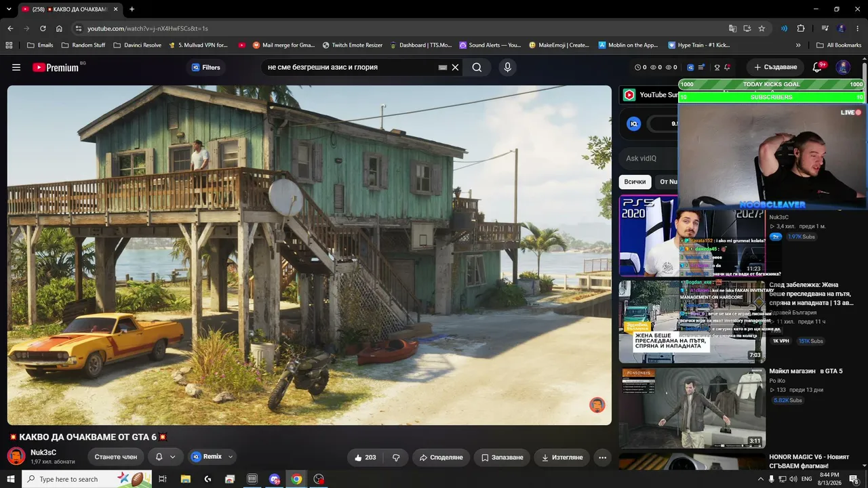Save the video with Запазване

click(502, 457)
